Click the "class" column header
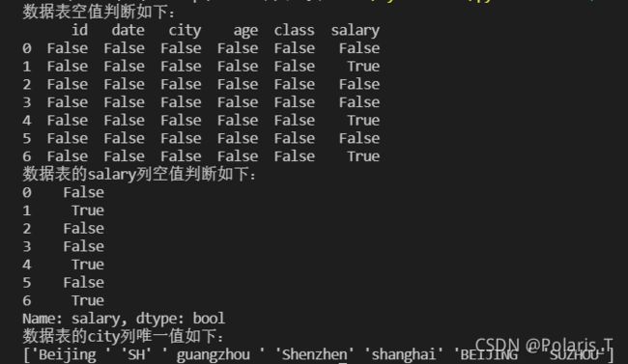628x364 pixels. point(295,30)
